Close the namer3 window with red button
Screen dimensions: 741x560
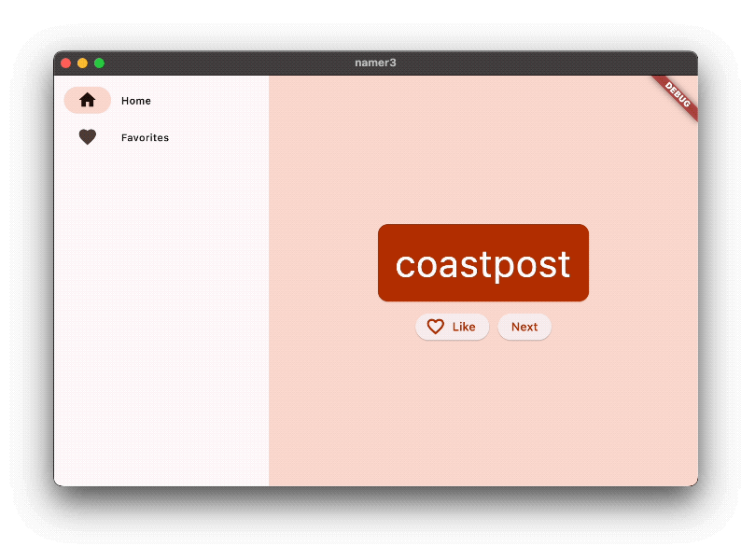coord(66,63)
